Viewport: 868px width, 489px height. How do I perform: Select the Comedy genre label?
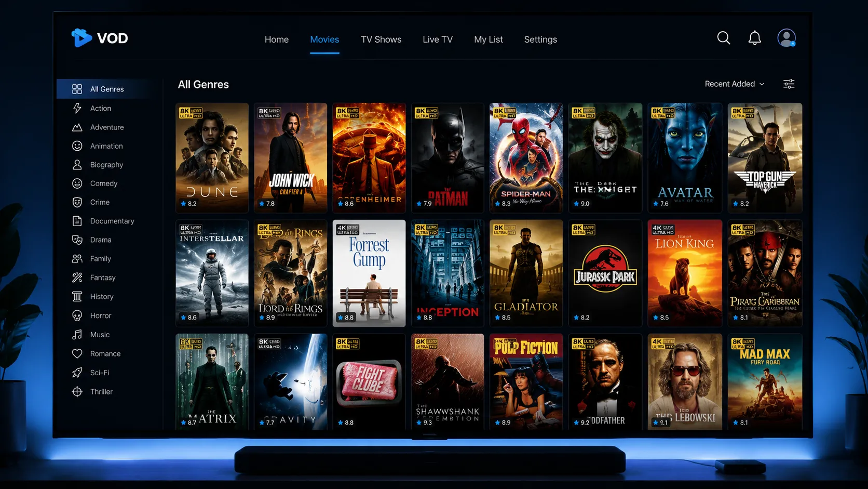point(104,183)
